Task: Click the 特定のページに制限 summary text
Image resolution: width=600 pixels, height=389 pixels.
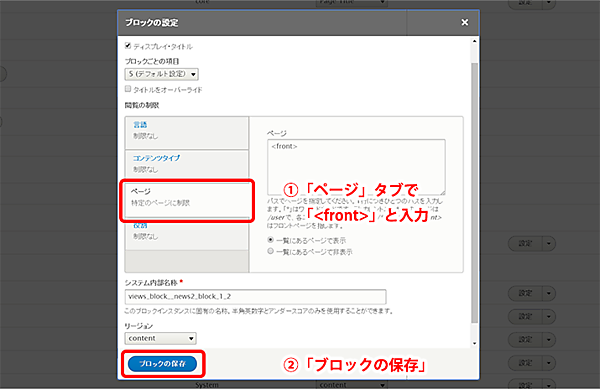Action: 160,203
